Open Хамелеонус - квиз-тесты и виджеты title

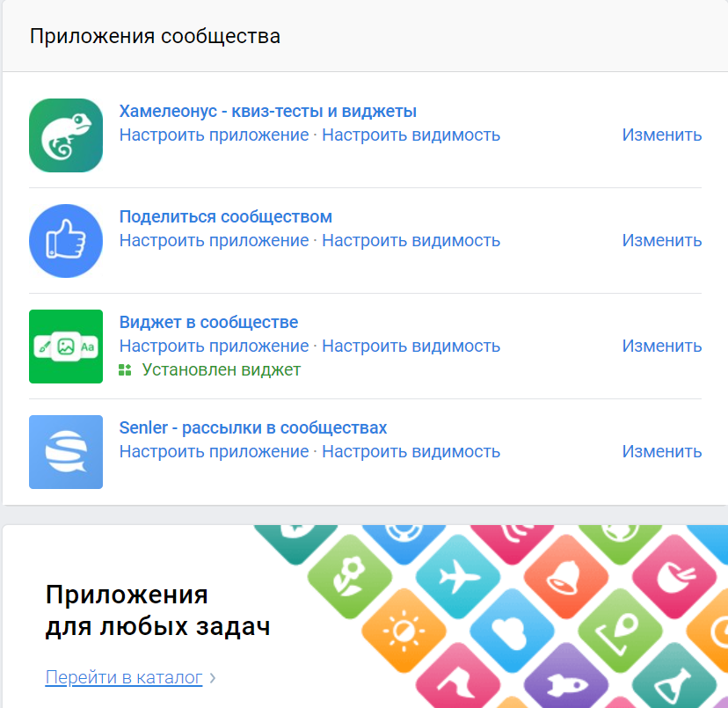pos(268,111)
